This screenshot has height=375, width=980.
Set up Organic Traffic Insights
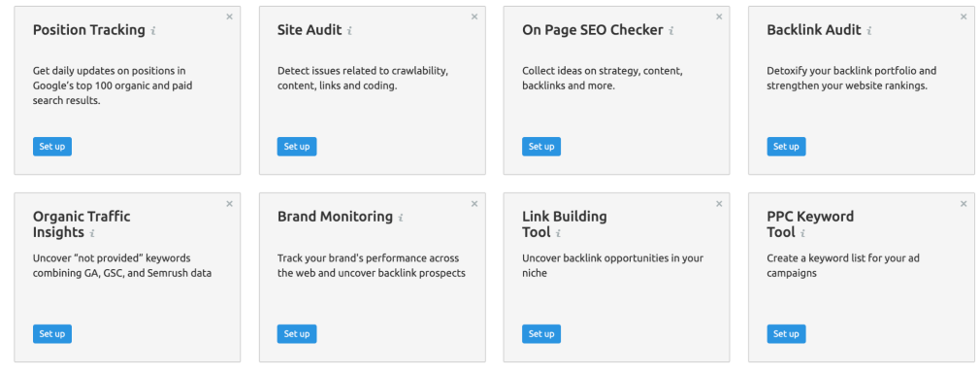point(52,333)
